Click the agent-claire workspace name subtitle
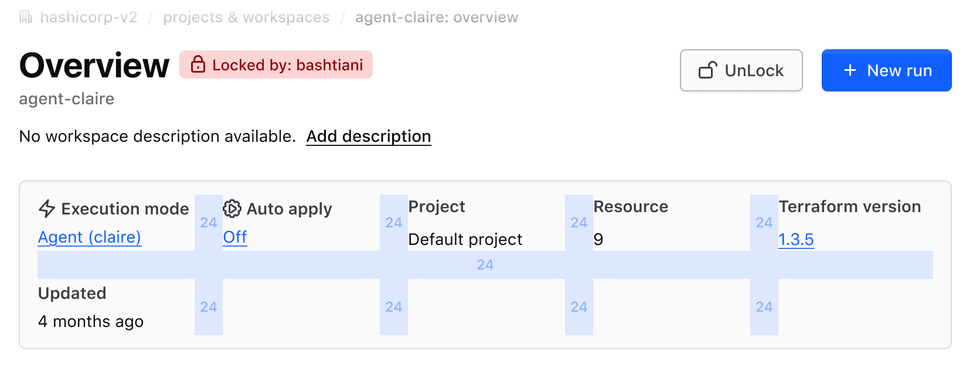The width and height of the screenshot is (980, 368). coord(67,99)
